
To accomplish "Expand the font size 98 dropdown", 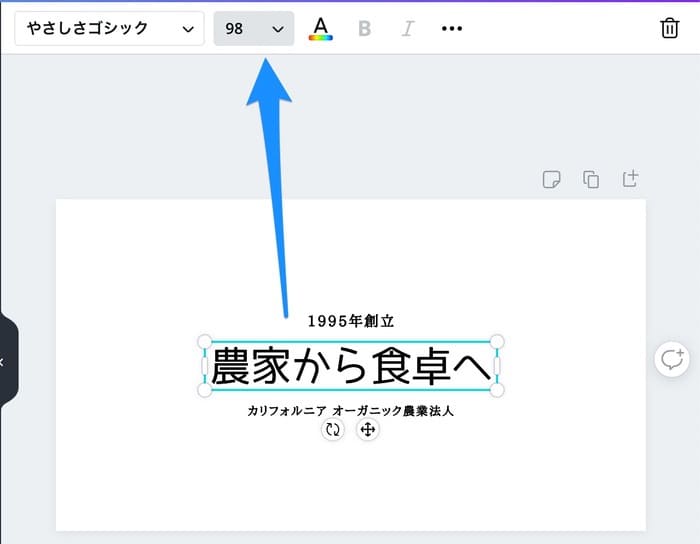I will click(x=254, y=29).
